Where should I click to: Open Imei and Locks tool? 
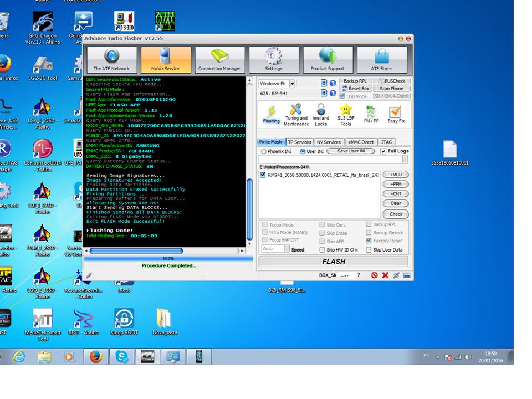pyautogui.click(x=321, y=115)
